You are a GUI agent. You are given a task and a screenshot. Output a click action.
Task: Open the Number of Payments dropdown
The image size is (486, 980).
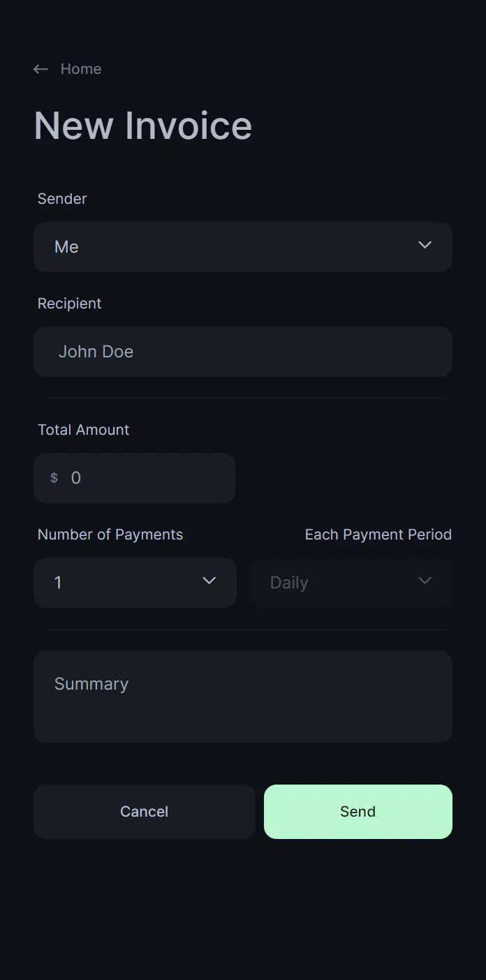(x=126, y=583)
